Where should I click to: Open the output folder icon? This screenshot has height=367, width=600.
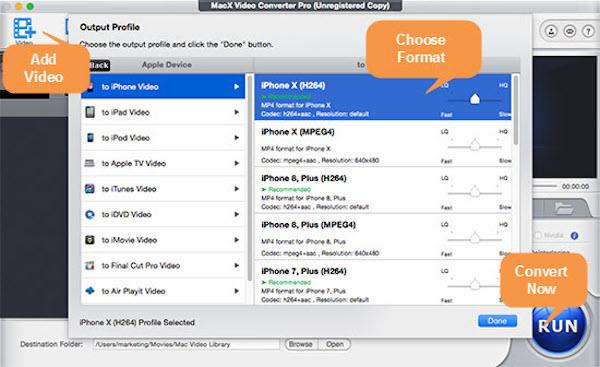[564, 209]
